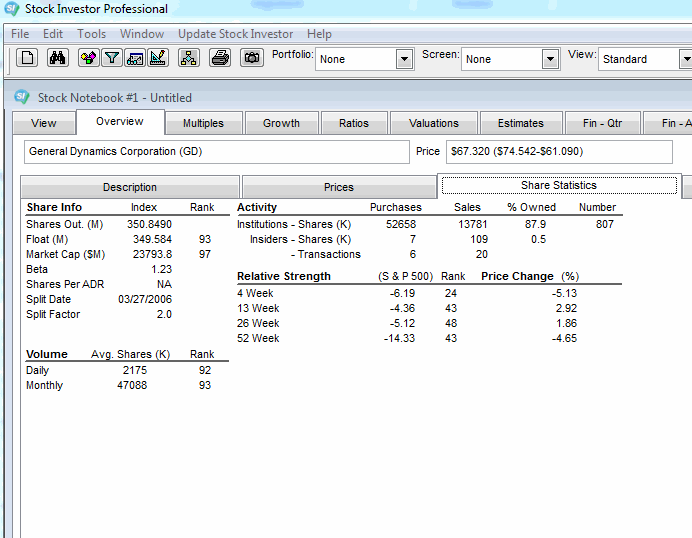The width and height of the screenshot is (692, 538).
Task: Click the chart window toolbar icon
Action: [135, 58]
